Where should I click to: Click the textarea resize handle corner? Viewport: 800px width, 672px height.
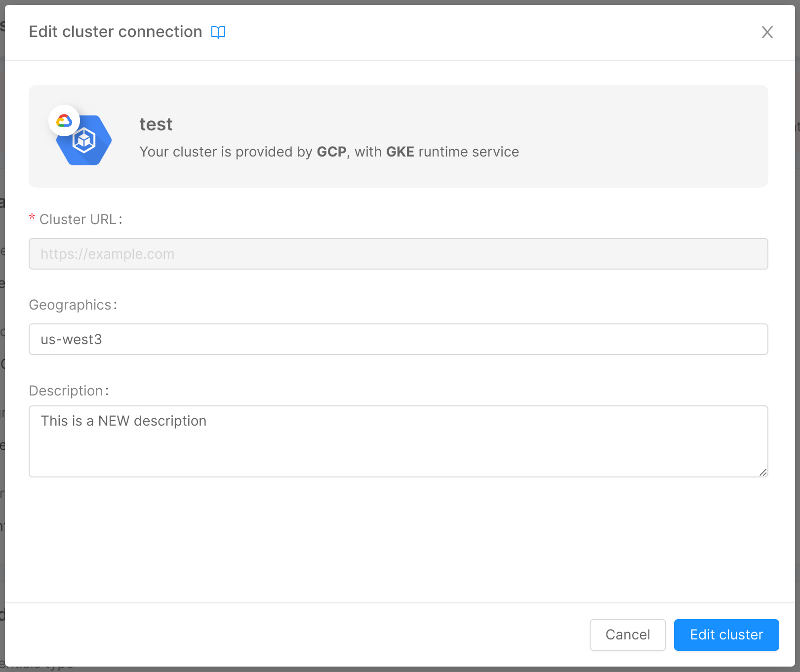click(x=762, y=472)
